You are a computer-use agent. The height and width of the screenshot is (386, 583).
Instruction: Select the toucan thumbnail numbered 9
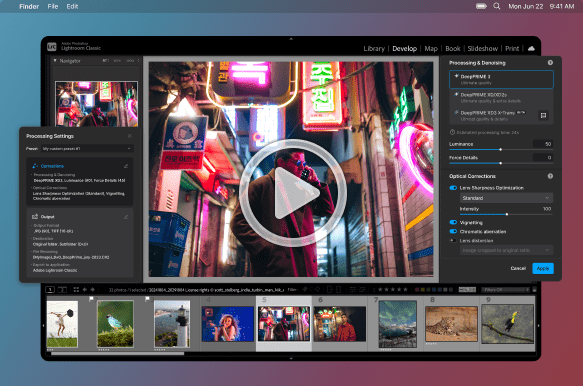[x=508, y=324]
